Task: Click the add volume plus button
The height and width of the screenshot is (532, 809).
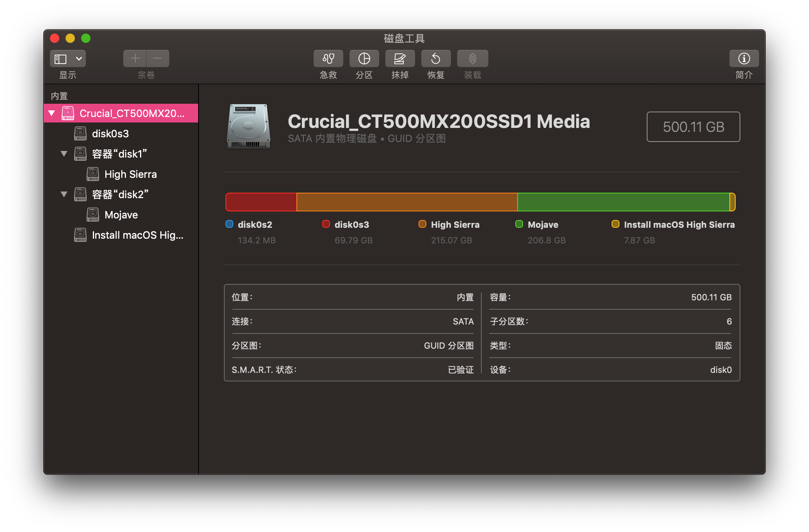Action: (x=135, y=59)
